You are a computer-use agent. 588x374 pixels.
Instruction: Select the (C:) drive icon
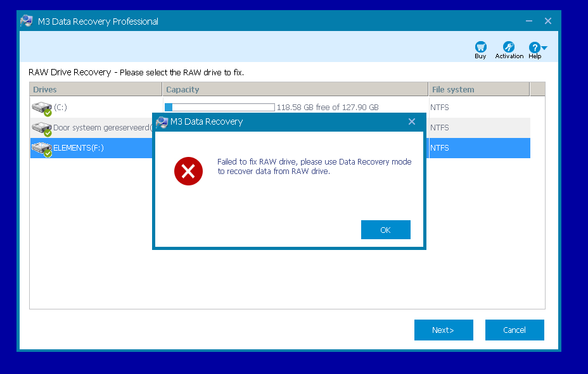click(x=42, y=109)
